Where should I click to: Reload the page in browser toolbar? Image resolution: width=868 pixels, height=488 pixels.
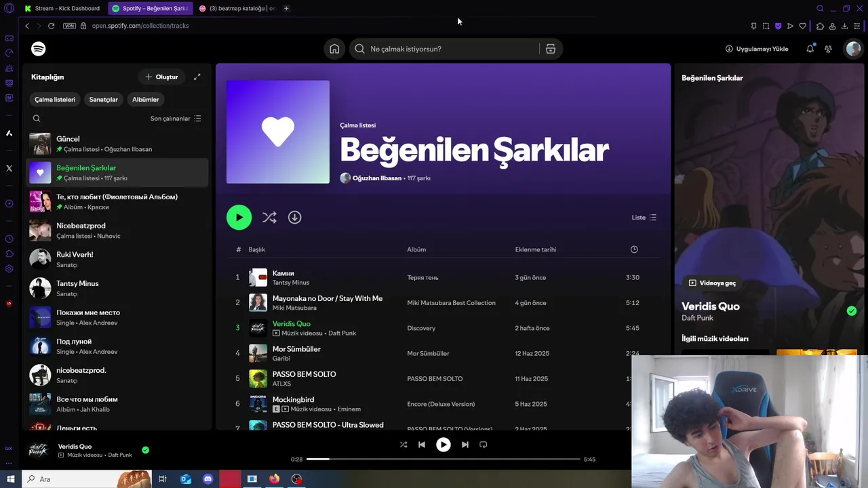tap(51, 26)
